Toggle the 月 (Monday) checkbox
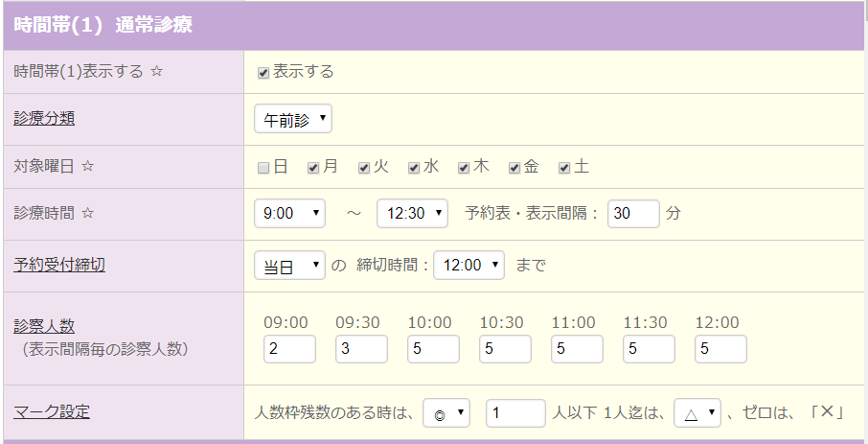 (x=313, y=168)
